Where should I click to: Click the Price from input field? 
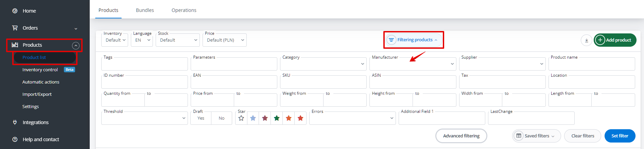212,100
